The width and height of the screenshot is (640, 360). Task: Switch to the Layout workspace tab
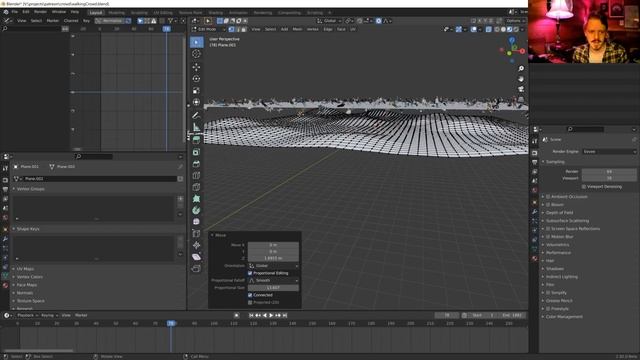tap(96, 13)
